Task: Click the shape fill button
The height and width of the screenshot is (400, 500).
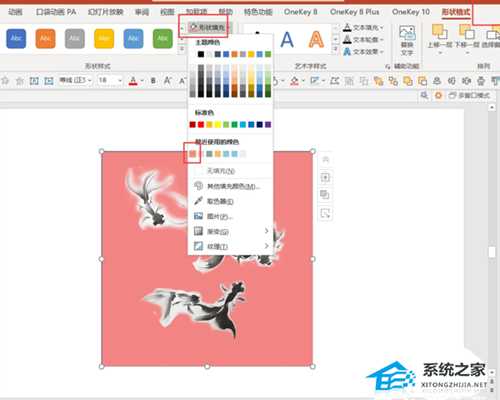Action: click(207, 27)
